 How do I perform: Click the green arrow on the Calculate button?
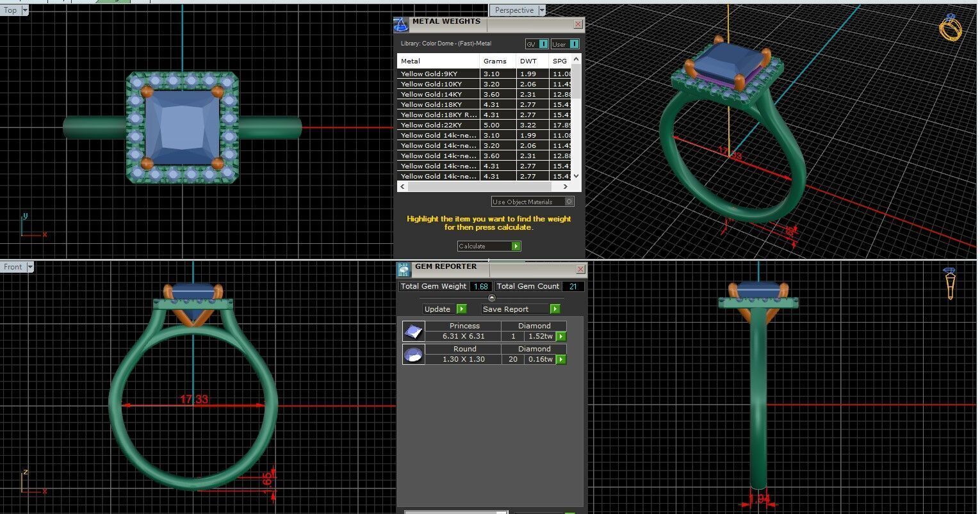tap(516, 246)
